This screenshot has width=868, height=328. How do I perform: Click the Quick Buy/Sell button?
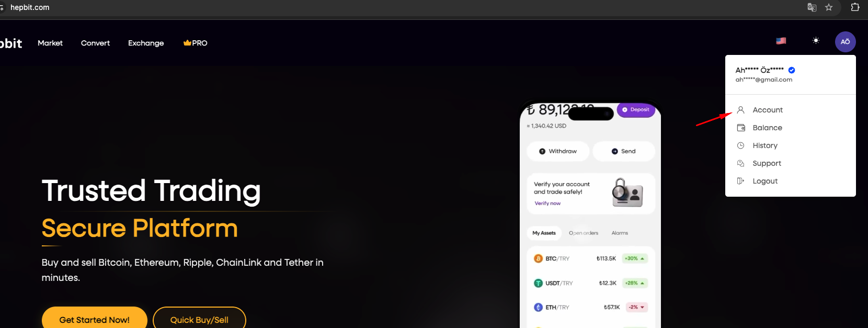point(199,319)
